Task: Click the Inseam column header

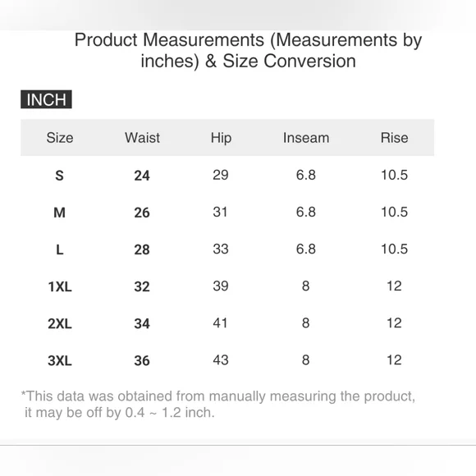Action: pos(306,138)
